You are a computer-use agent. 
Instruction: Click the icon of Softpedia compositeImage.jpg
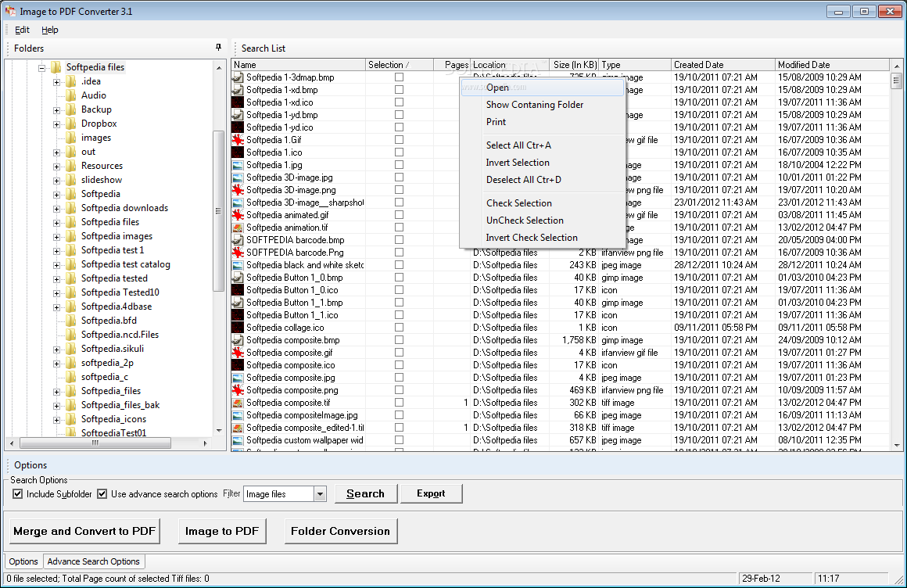click(237, 415)
